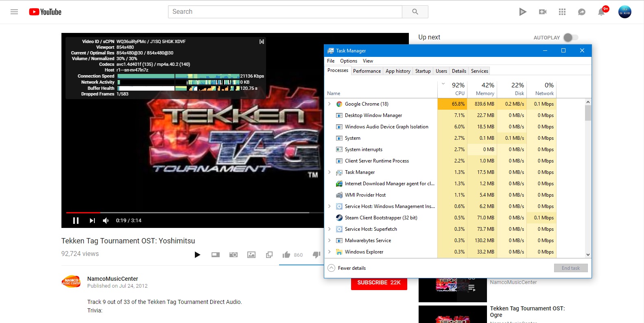Go to YouTube home via the logo
The image size is (644, 323).
pyautogui.click(x=45, y=12)
